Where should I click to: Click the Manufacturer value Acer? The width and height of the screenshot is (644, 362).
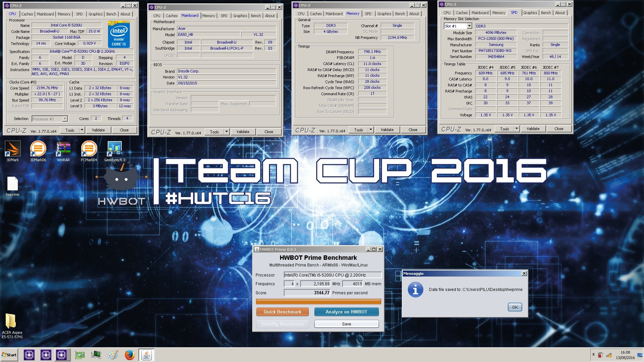226,28
